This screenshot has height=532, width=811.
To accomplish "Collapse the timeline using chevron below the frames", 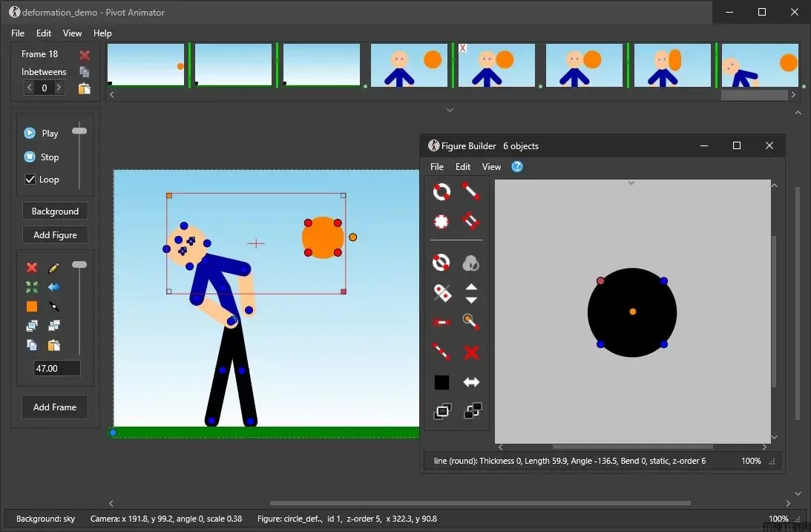I will [450, 110].
